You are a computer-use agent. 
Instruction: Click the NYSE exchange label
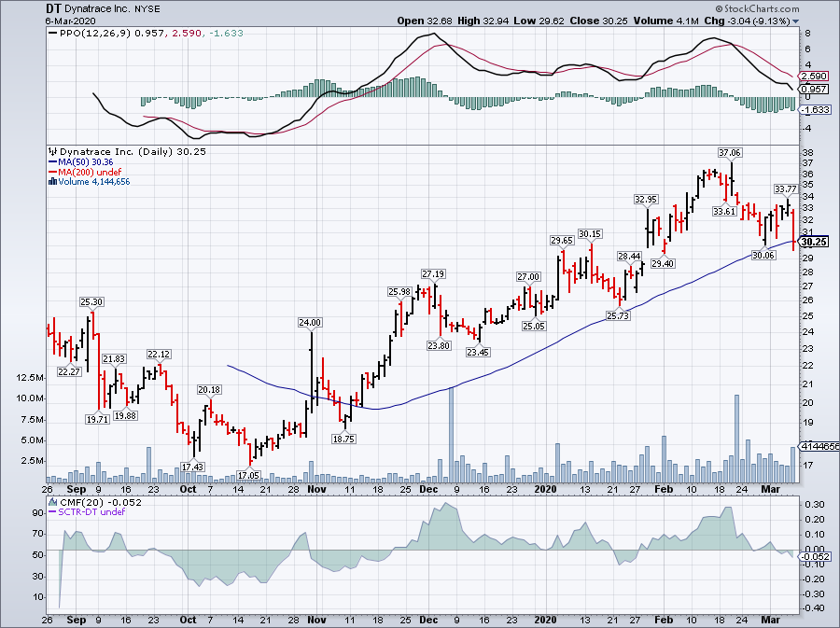coord(147,9)
